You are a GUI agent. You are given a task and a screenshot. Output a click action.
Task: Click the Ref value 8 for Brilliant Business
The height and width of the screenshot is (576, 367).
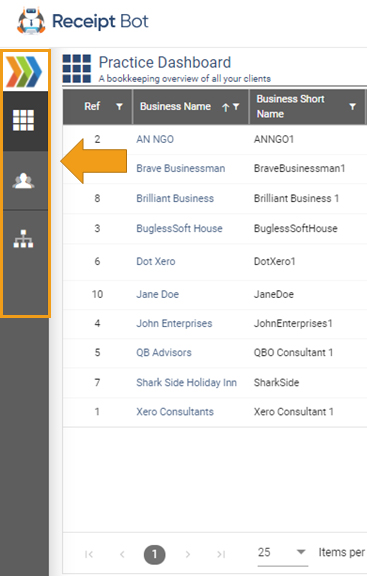[x=97, y=198]
